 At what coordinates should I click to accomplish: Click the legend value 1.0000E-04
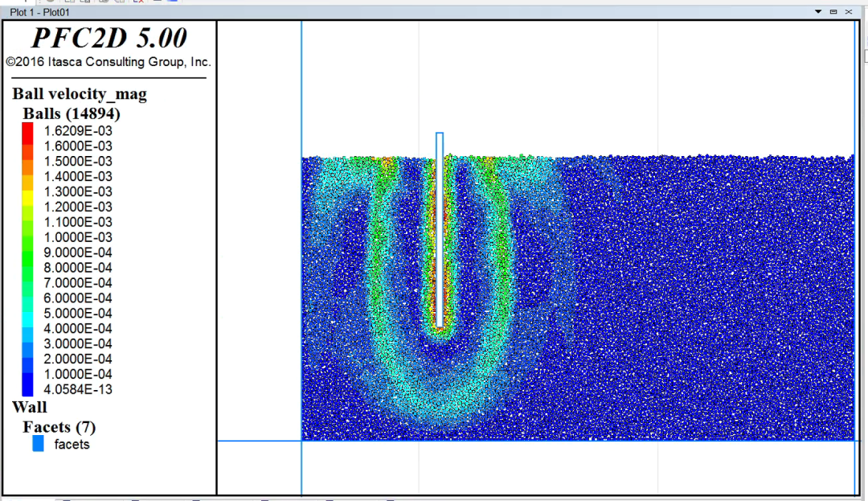coord(78,374)
